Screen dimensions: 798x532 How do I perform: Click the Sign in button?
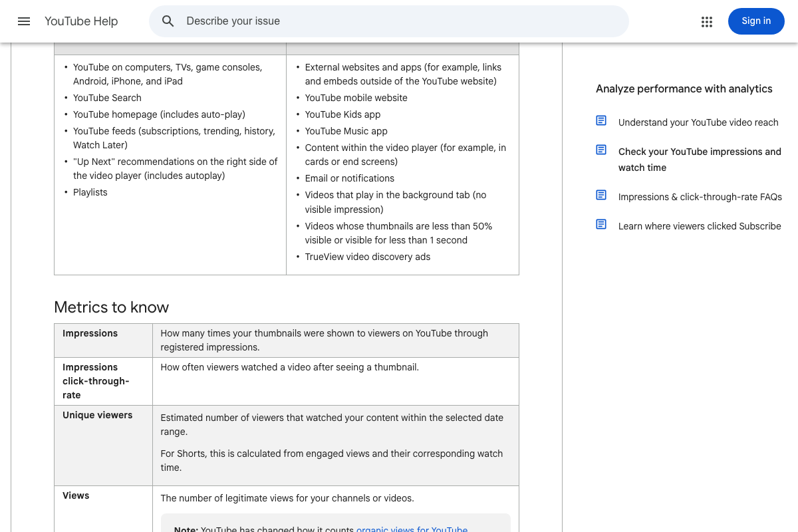click(x=756, y=21)
